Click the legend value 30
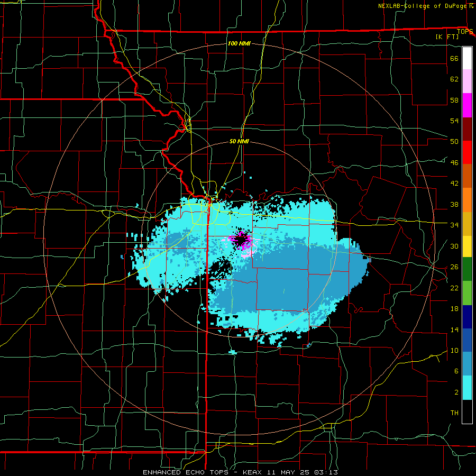Image resolution: width=476 pixels, height=476 pixels. [x=454, y=246]
